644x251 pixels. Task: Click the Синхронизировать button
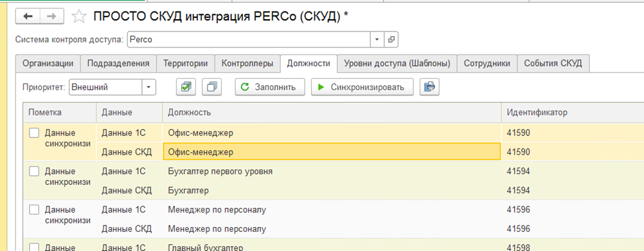362,87
